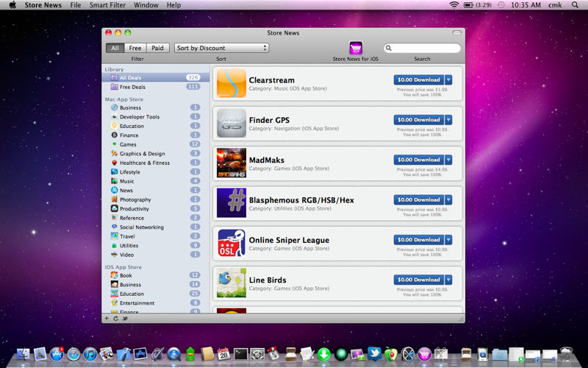This screenshot has width=588, height=368.
Task: Click the Social Networking speech bubble icon
Action: 115,227
